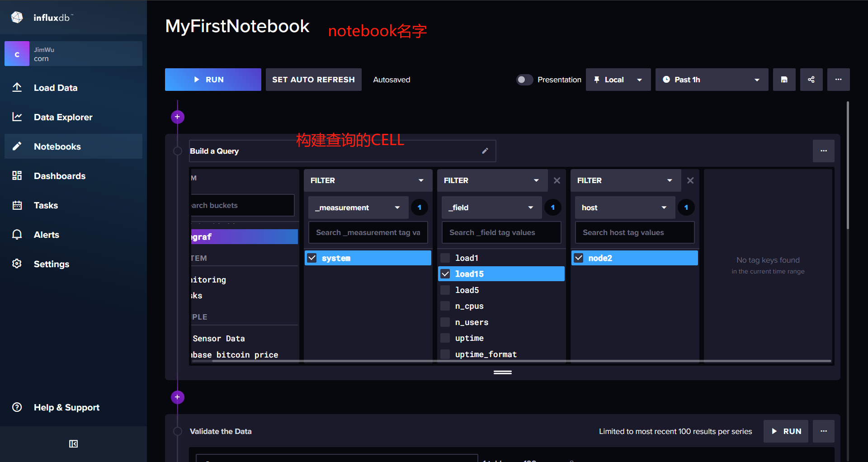Open the _measurement tag key dropdown

point(359,207)
